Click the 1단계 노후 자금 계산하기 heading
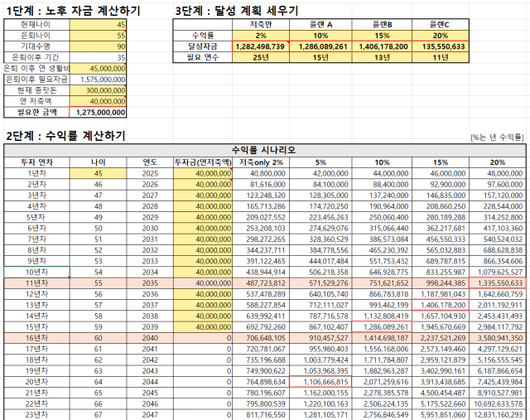 tap(73, 11)
